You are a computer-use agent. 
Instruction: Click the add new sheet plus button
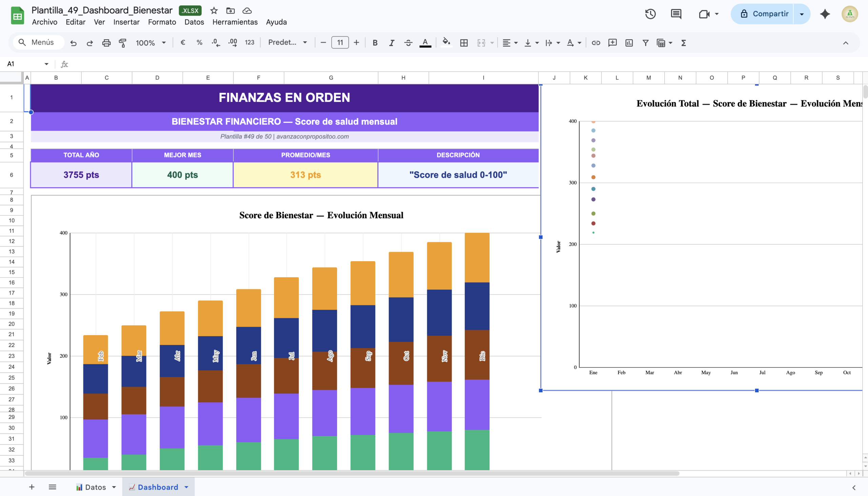point(32,487)
